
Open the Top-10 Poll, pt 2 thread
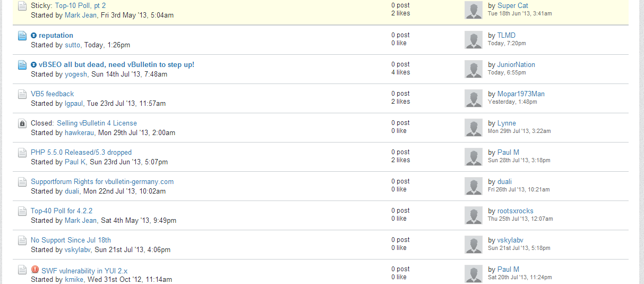pos(80,6)
